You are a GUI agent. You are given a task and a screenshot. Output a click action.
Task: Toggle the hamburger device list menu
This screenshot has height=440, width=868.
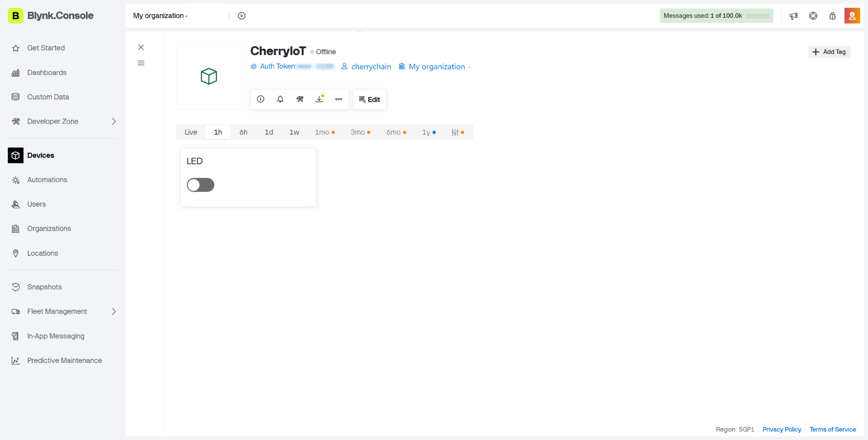(x=141, y=63)
